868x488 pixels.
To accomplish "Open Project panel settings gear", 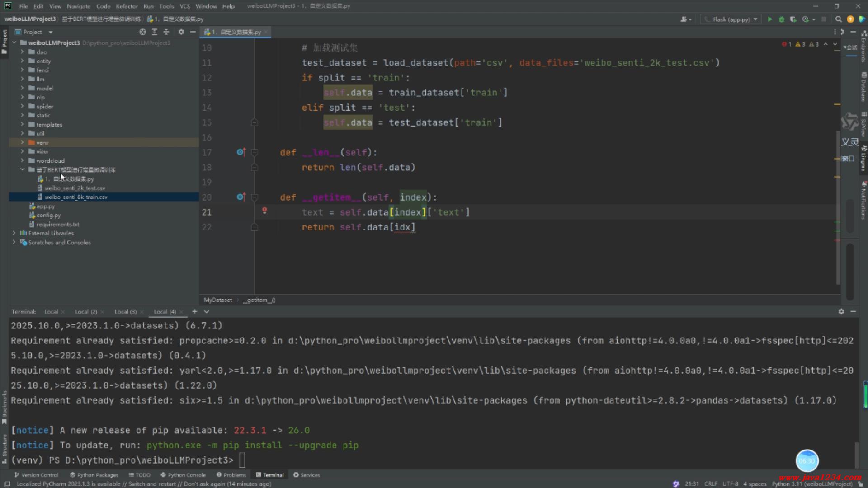I will pyautogui.click(x=181, y=32).
